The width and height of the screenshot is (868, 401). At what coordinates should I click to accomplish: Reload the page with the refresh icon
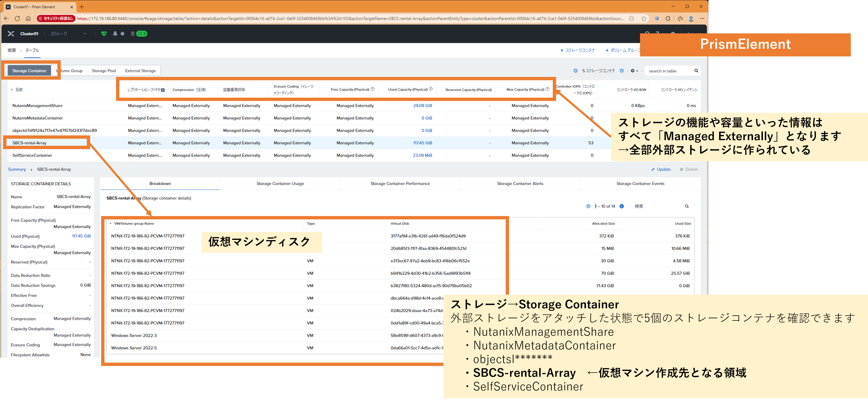click(17, 18)
